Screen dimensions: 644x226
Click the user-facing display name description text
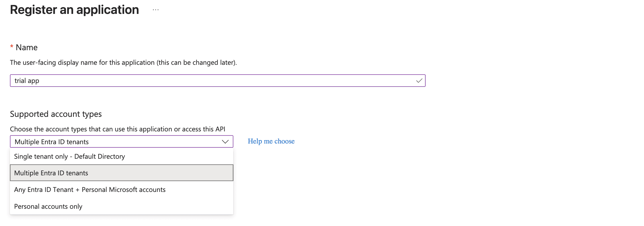(x=123, y=62)
